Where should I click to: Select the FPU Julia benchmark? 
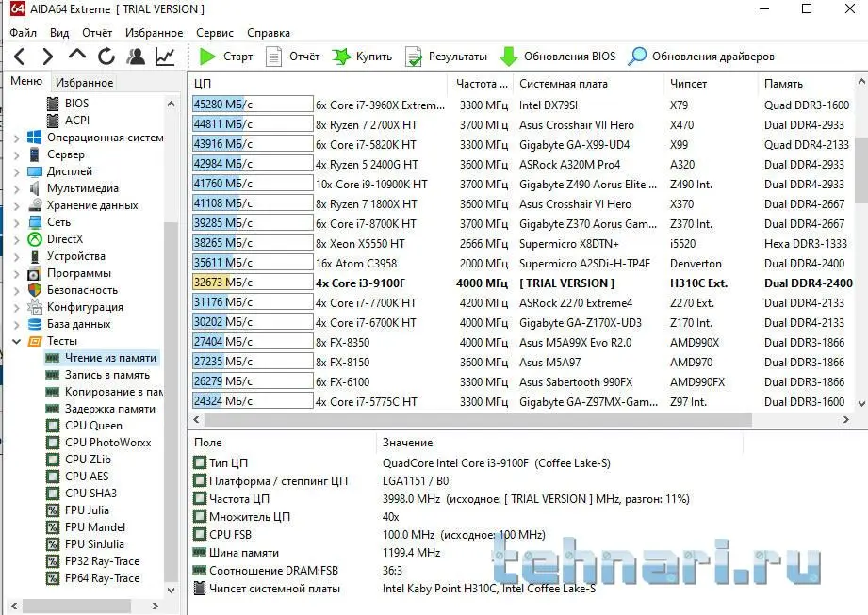coord(87,510)
